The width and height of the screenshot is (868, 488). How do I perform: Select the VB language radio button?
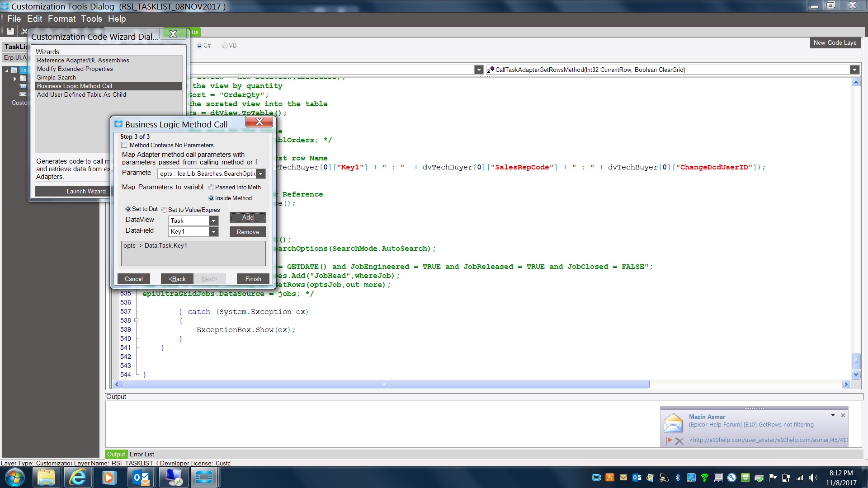(x=225, y=46)
